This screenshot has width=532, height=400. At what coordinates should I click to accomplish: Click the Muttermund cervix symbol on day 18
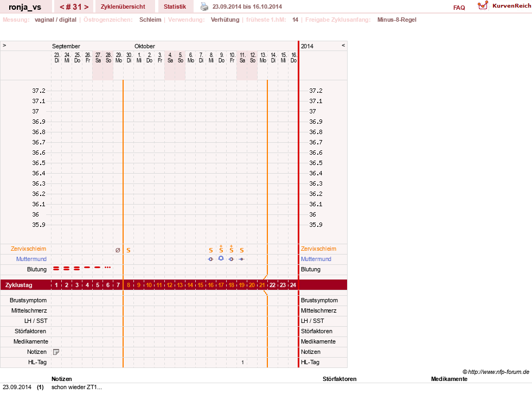[231, 259]
